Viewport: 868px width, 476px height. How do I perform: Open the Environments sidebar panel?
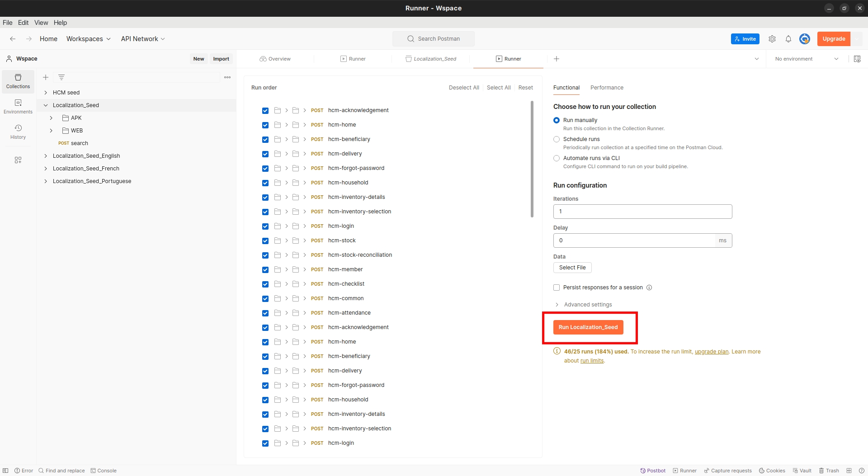pyautogui.click(x=18, y=107)
